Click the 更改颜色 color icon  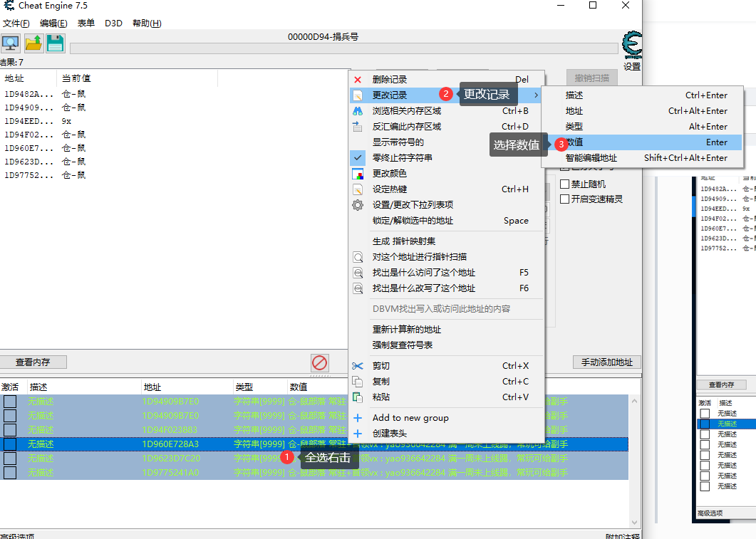click(x=358, y=174)
